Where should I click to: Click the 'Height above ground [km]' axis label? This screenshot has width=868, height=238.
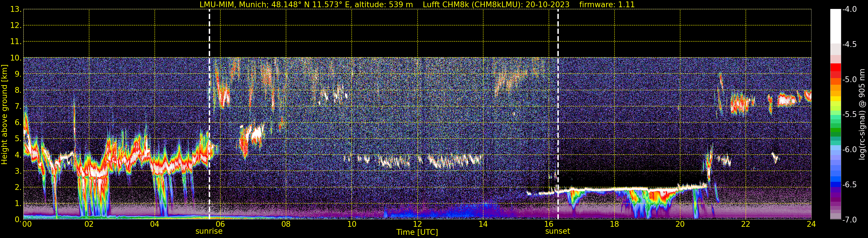(4, 114)
